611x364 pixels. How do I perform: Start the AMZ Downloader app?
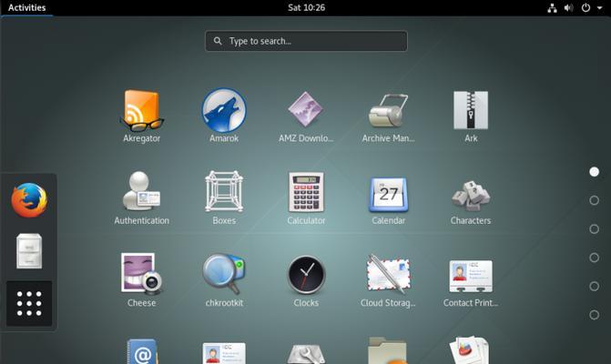coord(306,110)
